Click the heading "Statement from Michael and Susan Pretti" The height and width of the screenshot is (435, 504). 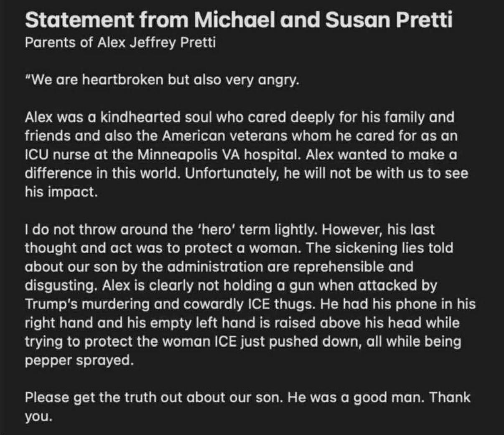tap(238, 20)
